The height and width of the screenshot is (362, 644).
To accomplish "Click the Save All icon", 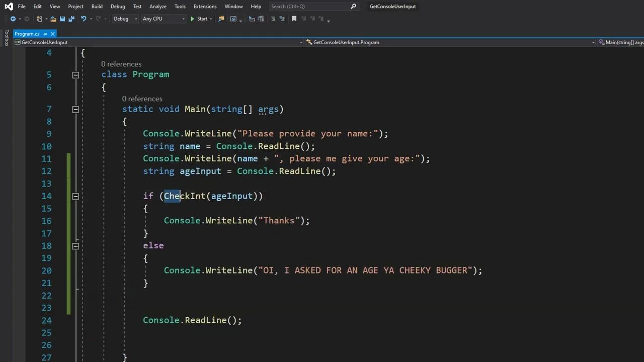I will (x=72, y=19).
